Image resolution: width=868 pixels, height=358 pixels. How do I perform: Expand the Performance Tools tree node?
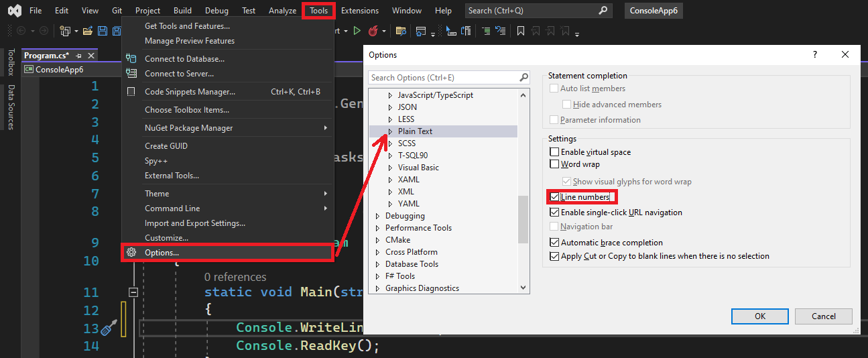tap(379, 228)
